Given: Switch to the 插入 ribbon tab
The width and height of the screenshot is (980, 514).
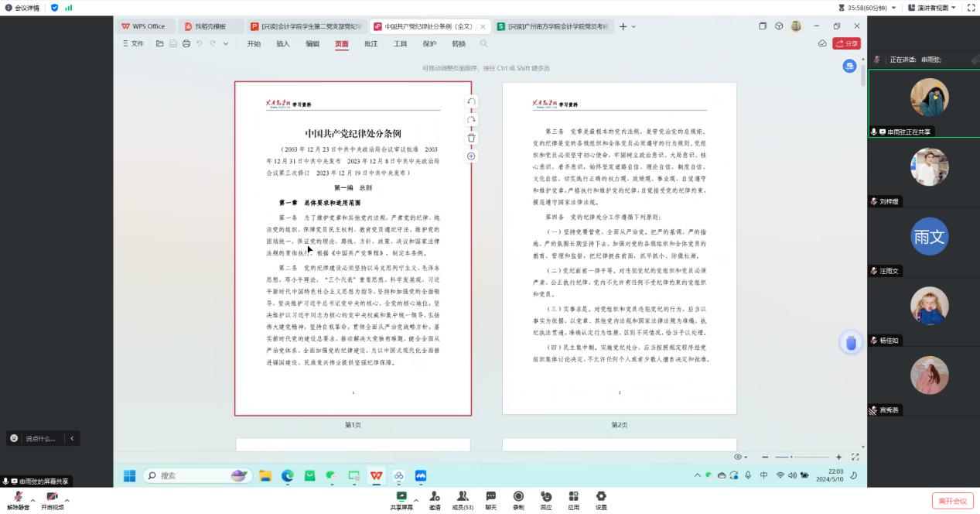Looking at the screenshot, I should 283,44.
